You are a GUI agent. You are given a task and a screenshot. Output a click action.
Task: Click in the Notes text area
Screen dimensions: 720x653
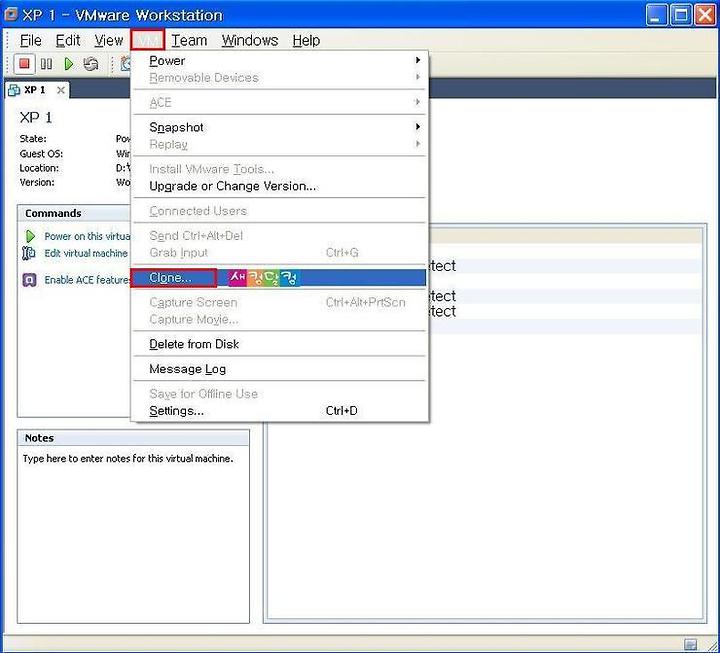point(134,535)
